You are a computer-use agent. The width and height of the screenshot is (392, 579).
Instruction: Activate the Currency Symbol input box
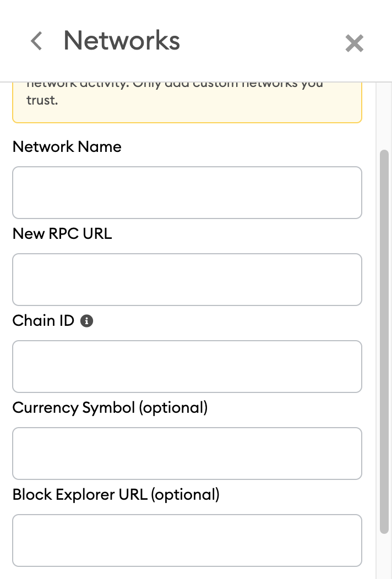click(187, 454)
